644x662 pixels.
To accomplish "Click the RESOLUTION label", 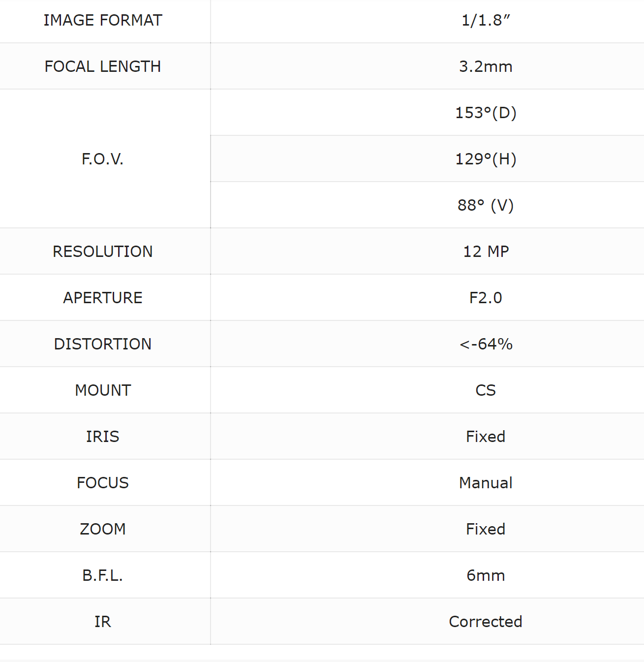I will (103, 252).
